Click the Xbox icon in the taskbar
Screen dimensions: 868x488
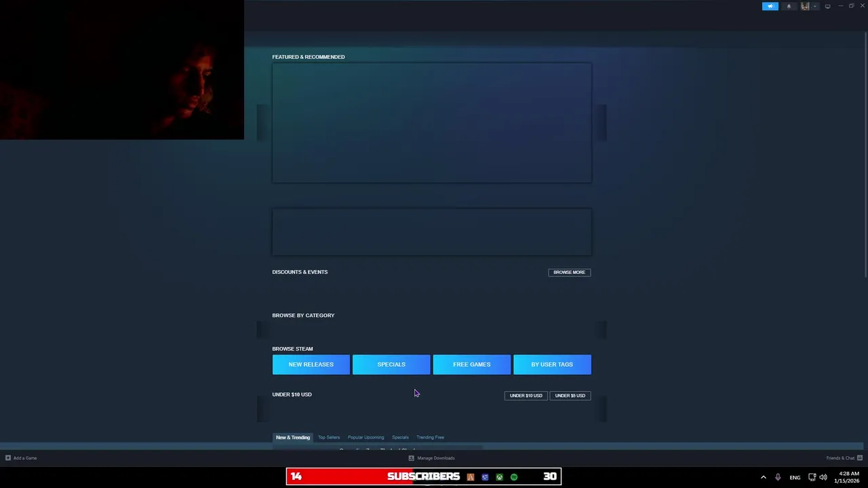point(499,477)
